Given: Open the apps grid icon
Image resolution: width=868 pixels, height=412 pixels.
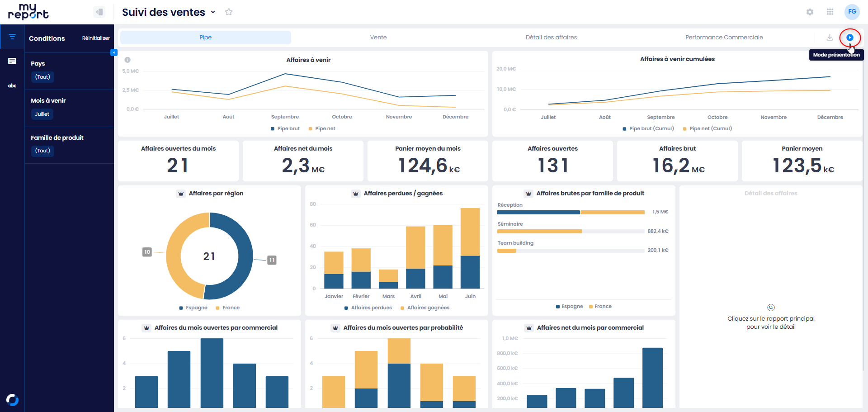Looking at the screenshot, I should point(830,12).
